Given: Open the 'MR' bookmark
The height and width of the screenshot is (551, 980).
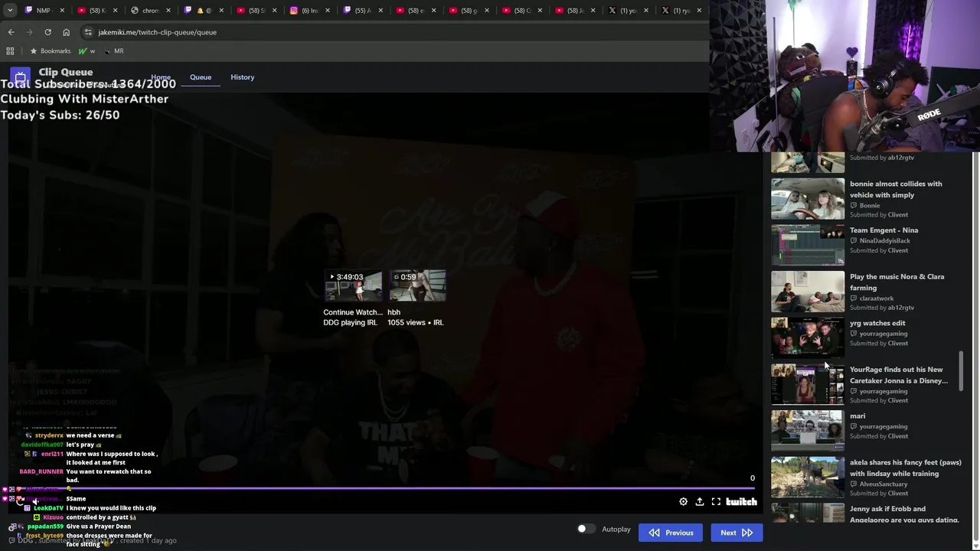Looking at the screenshot, I should point(113,51).
